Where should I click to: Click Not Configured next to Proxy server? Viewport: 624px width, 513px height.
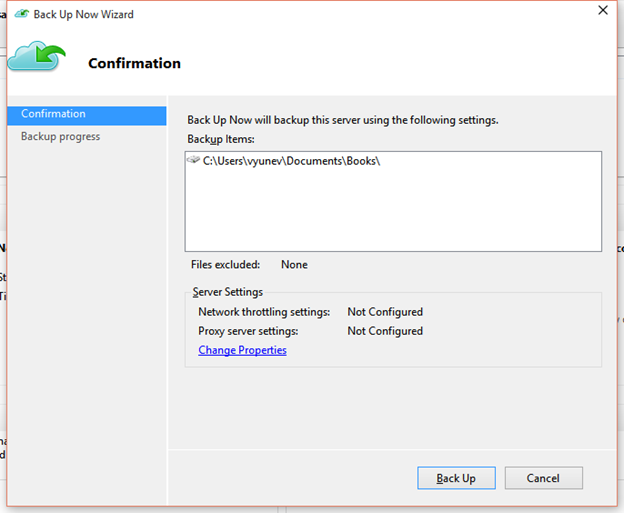(385, 331)
